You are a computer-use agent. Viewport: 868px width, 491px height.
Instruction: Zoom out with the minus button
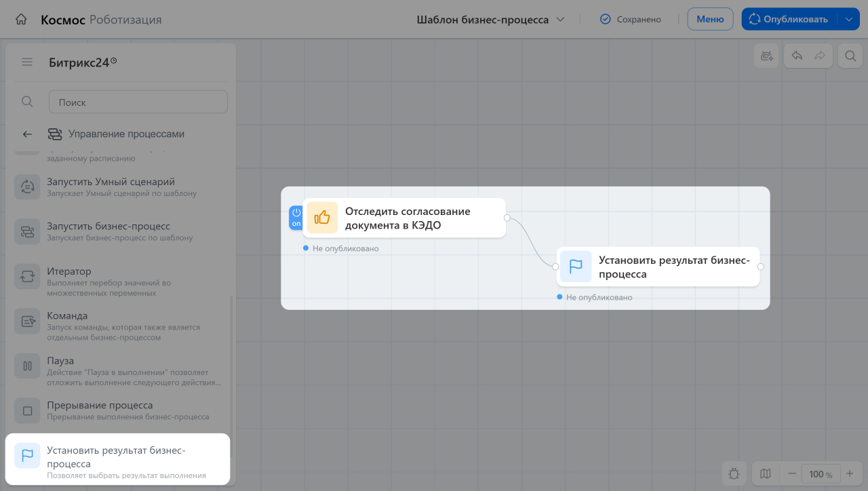click(792, 474)
